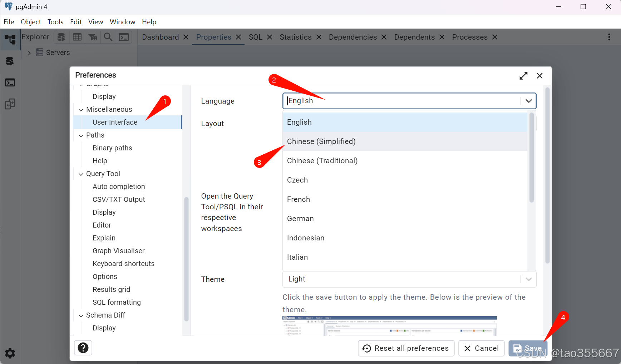The height and width of the screenshot is (364, 621).
Task: Switch to the Dependencies tab
Action: click(x=353, y=37)
